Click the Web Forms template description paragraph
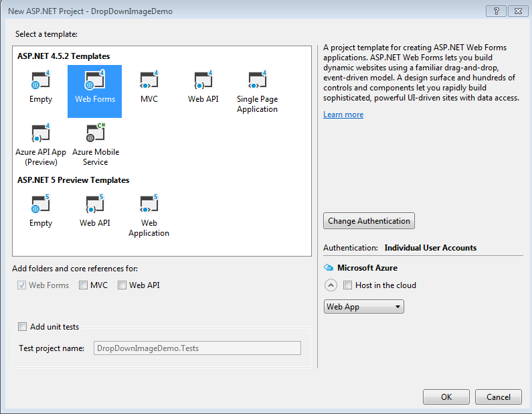 421,72
